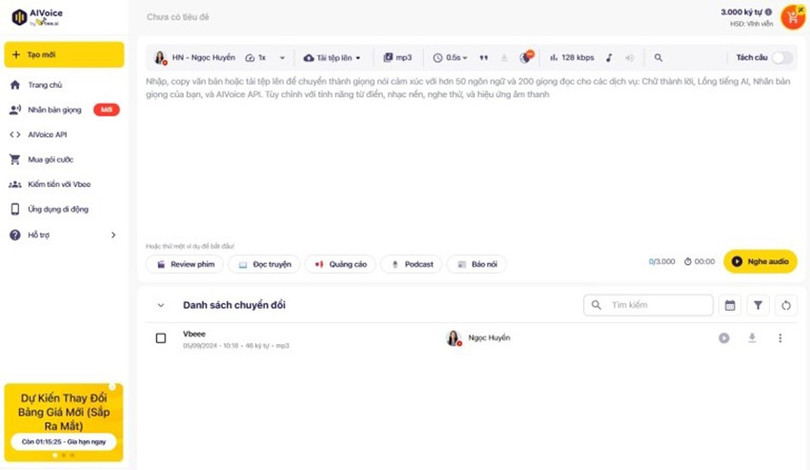Download the Vbeee audio file

(x=752, y=338)
